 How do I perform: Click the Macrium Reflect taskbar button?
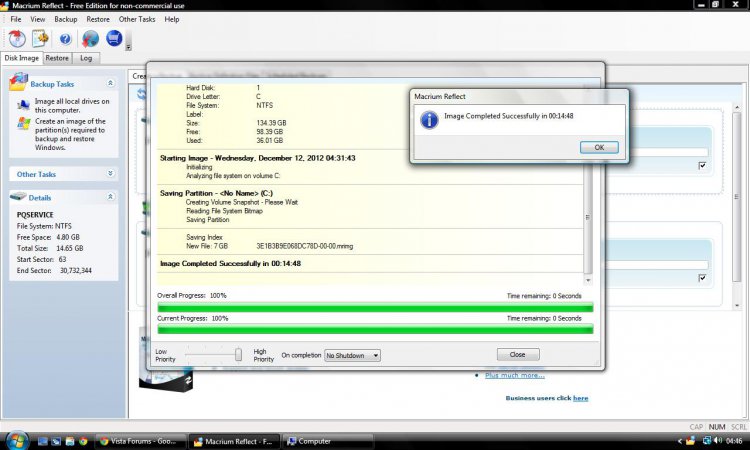(233, 441)
